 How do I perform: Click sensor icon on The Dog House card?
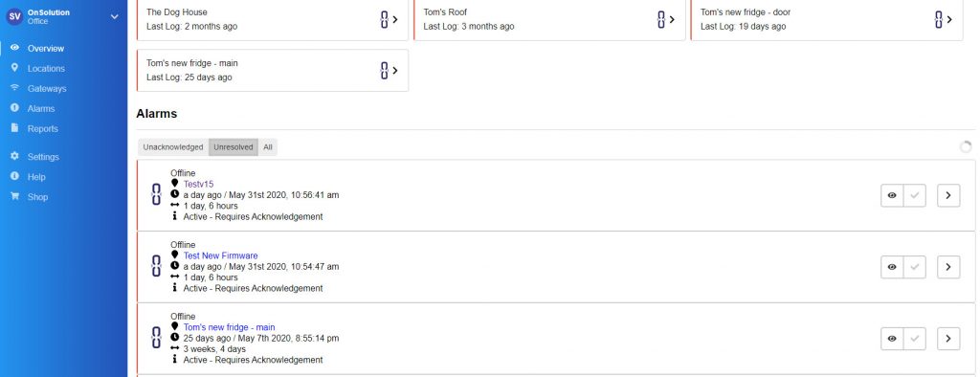385,19
